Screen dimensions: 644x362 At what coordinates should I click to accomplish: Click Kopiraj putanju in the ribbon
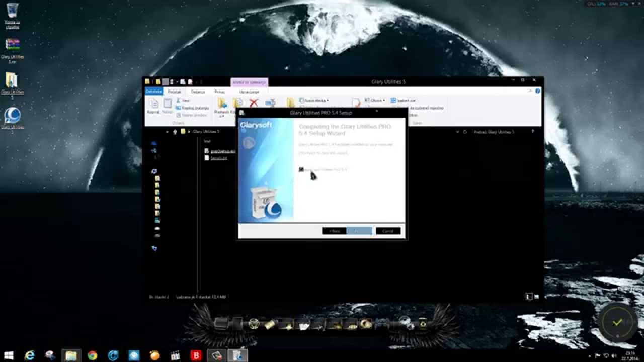point(192,108)
